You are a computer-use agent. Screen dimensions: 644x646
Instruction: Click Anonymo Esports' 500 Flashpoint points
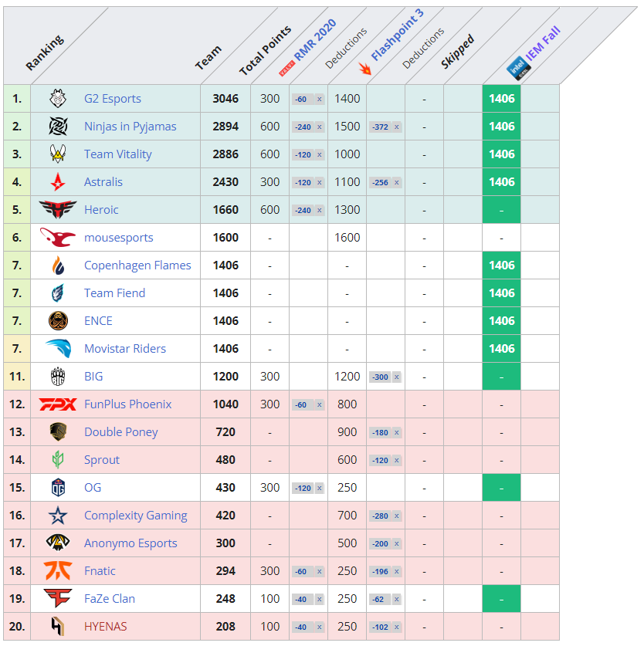pos(347,543)
